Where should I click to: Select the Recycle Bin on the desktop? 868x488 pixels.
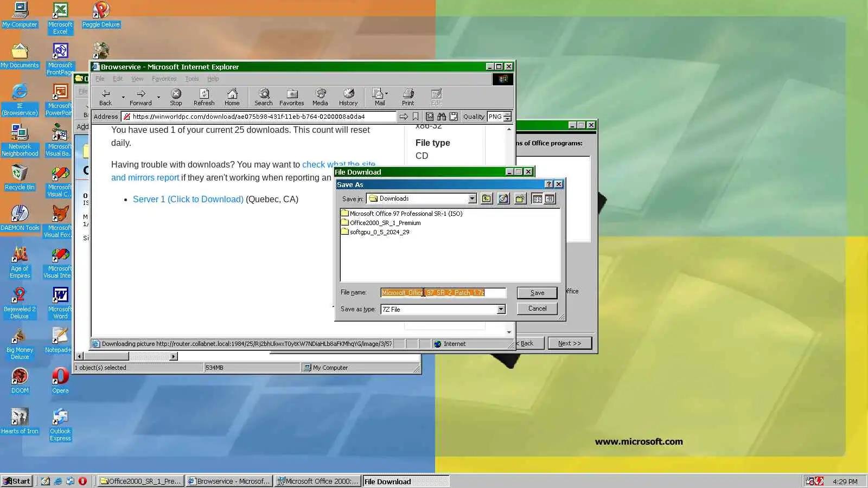(x=20, y=178)
